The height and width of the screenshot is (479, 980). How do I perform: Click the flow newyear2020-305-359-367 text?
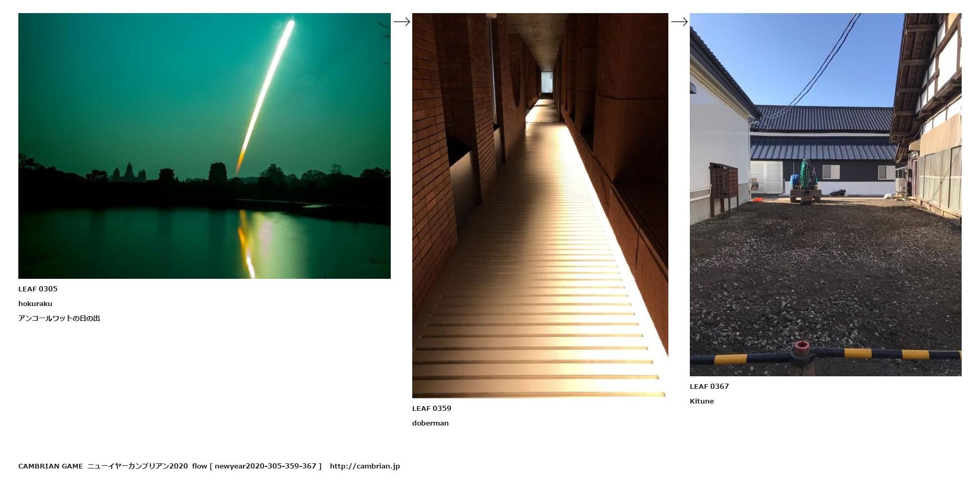[257, 466]
